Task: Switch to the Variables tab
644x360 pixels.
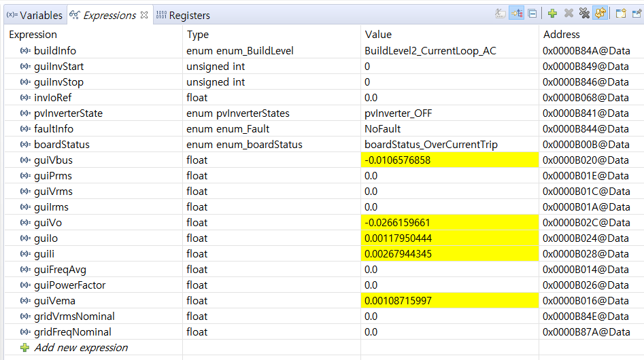Action: [34, 15]
